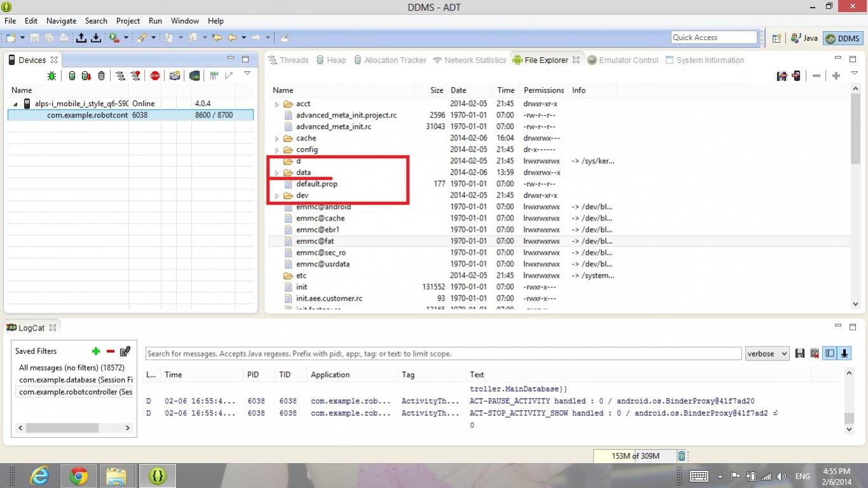Click the green Run toolbar icon

click(114, 37)
